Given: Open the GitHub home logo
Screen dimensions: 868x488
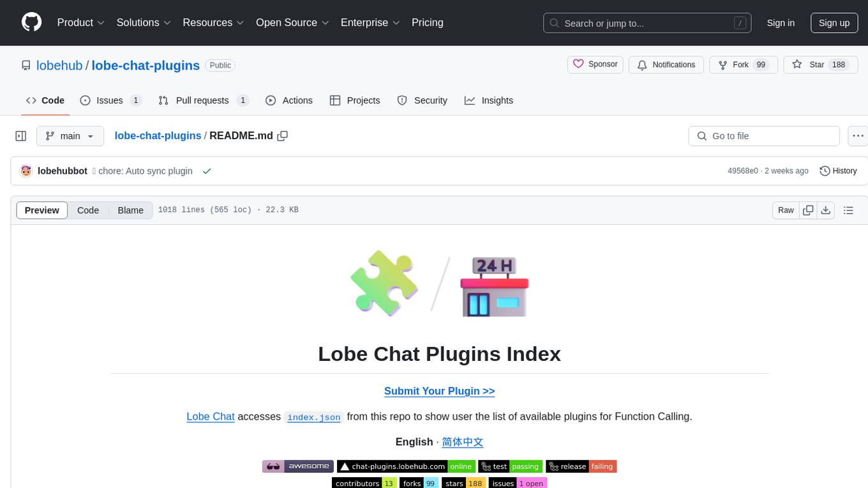Looking at the screenshot, I should click(x=31, y=22).
